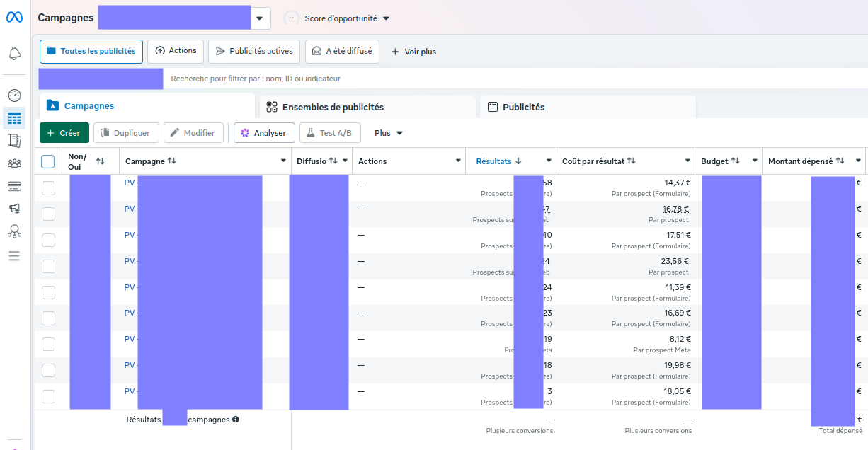Tick the select-all checkbox in table header

point(48,161)
